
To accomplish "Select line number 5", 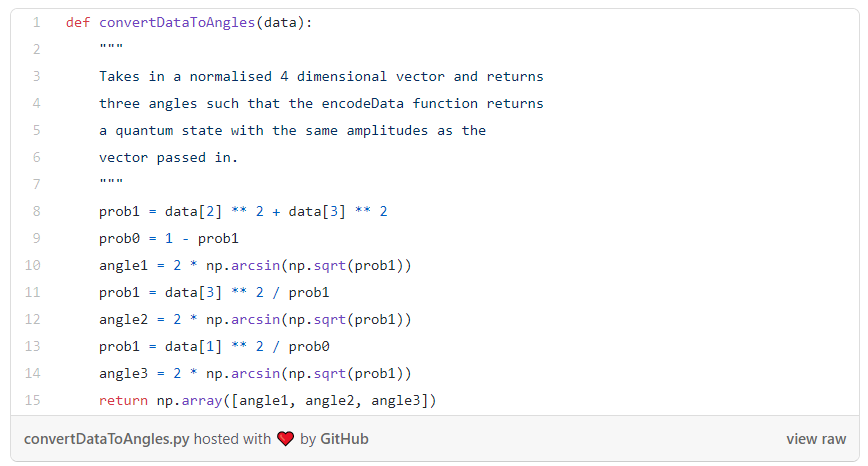I will click(x=36, y=131).
